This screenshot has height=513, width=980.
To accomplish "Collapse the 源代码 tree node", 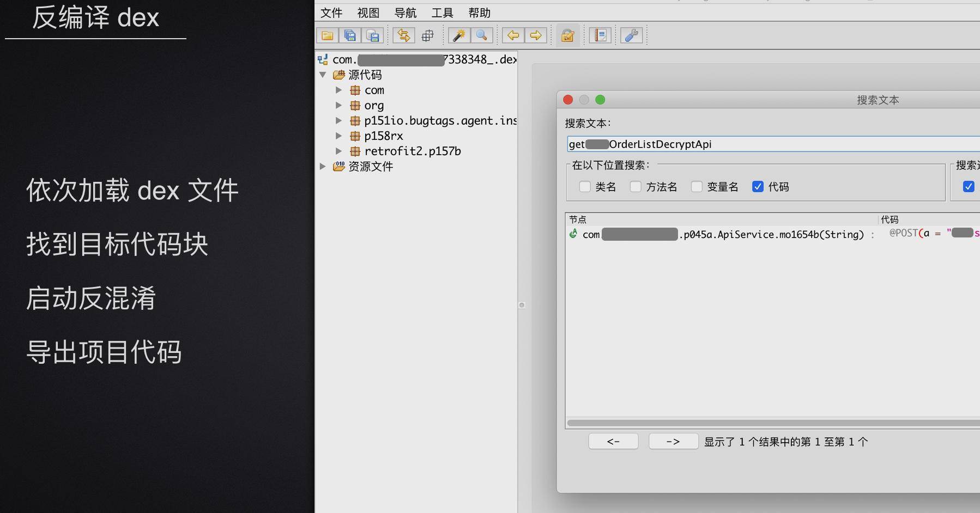I will click(323, 75).
